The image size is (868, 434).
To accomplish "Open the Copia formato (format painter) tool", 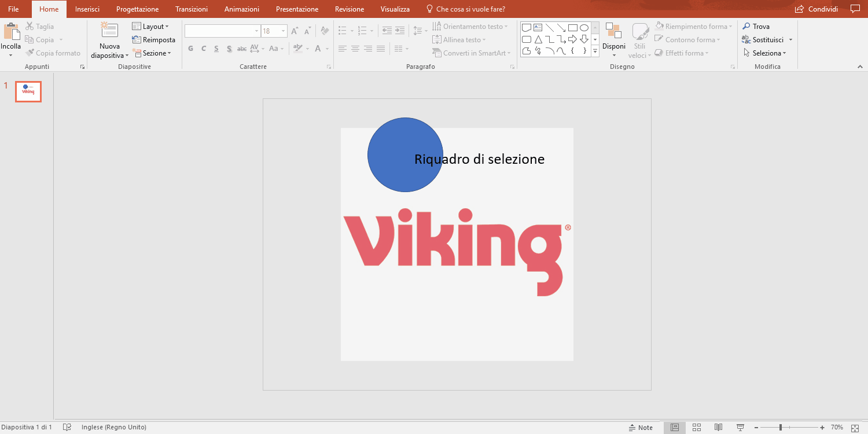I will point(53,53).
